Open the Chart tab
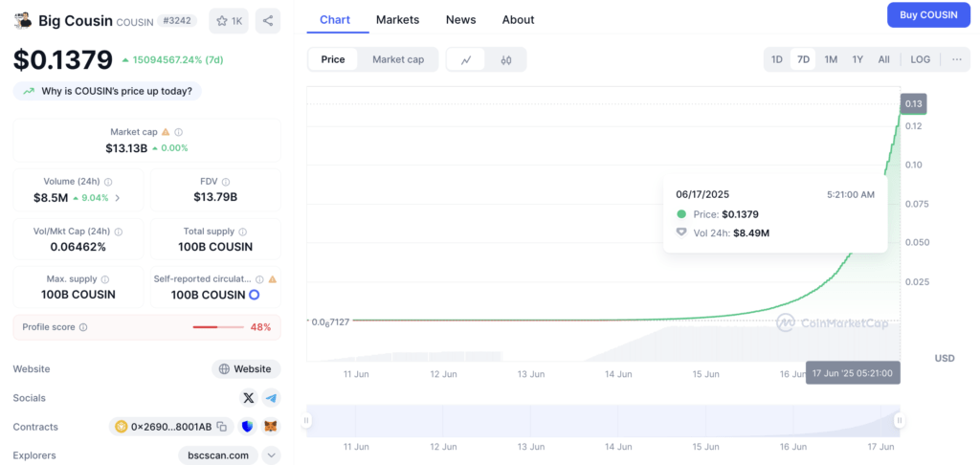Screen dimensions: 980x465 (335, 20)
